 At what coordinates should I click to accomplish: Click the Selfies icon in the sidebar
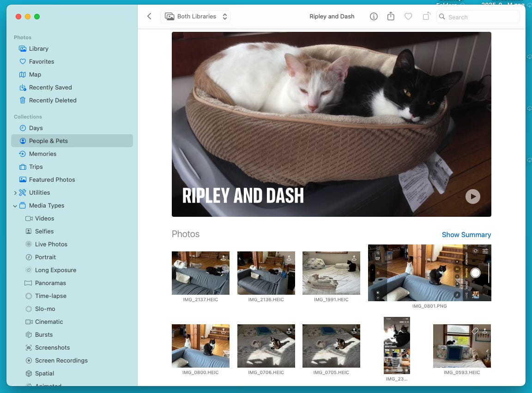[29, 232]
